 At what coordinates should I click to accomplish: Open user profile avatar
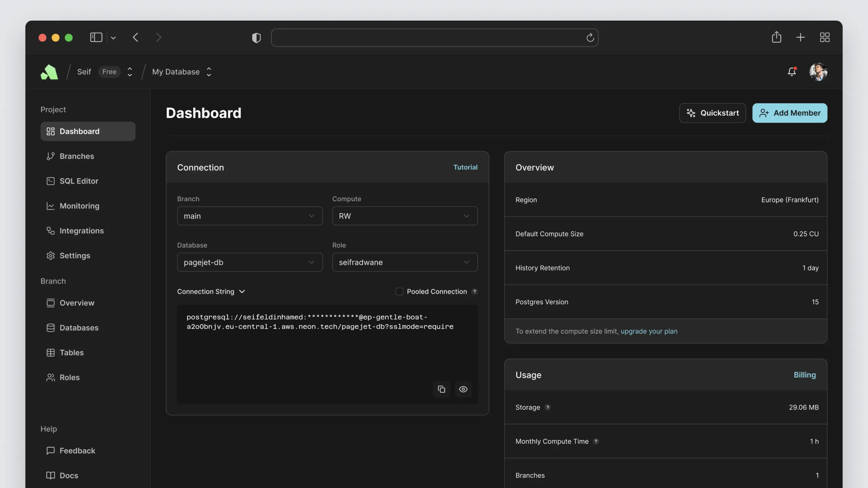[x=818, y=72]
